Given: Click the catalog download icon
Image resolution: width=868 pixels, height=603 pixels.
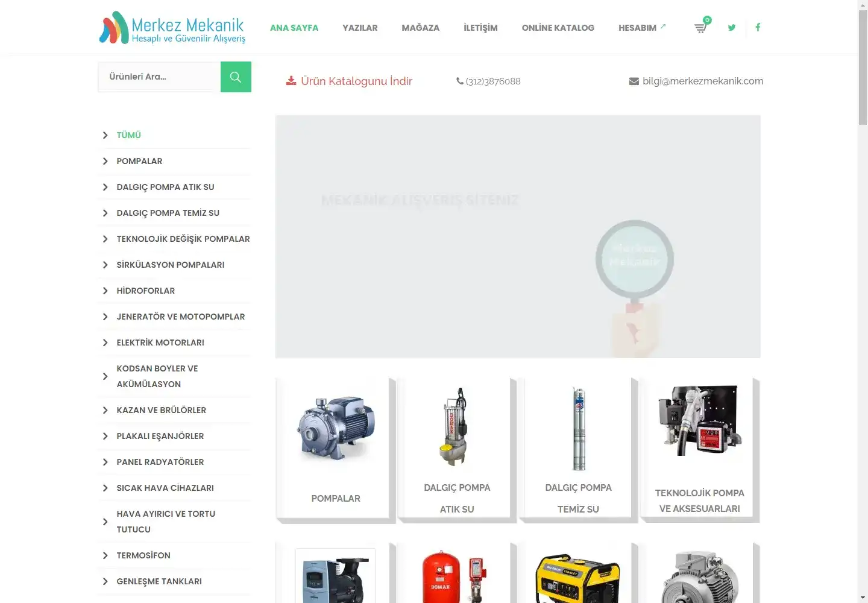Looking at the screenshot, I should [x=291, y=81].
